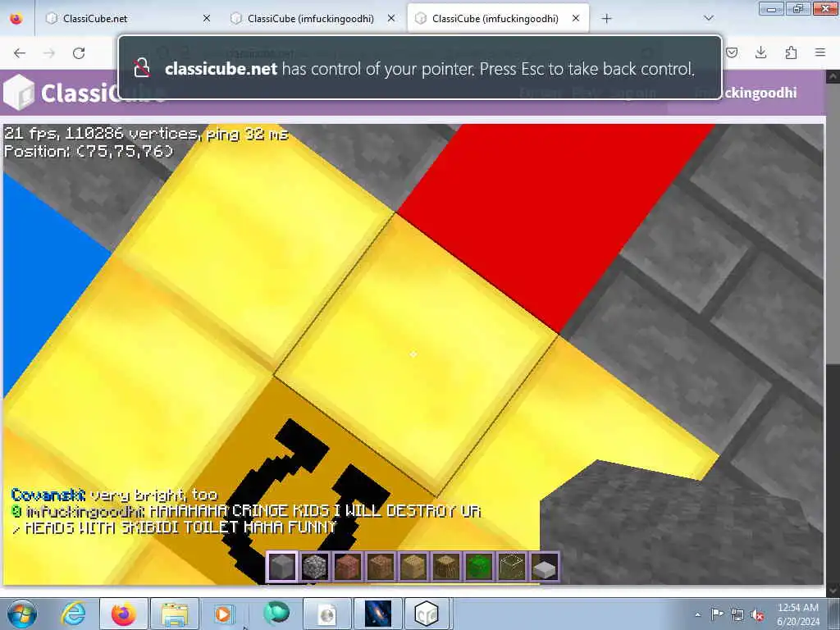Open Windows Explorer from the taskbar
The height and width of the screenshot is (630, 840).
click(175, 614)
